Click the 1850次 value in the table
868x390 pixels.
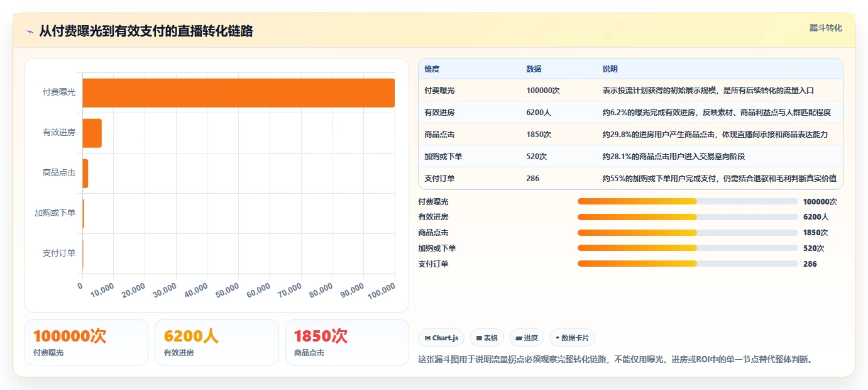tap(539, 134)
